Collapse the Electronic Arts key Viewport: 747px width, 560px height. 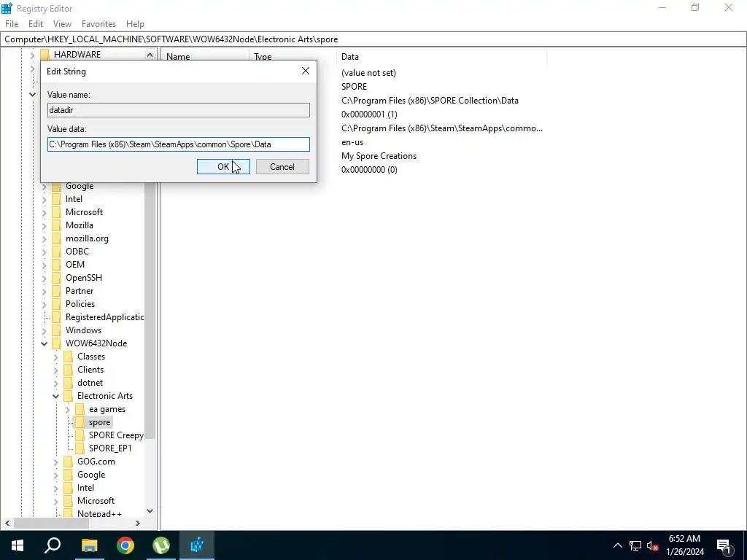click(55, 396)
